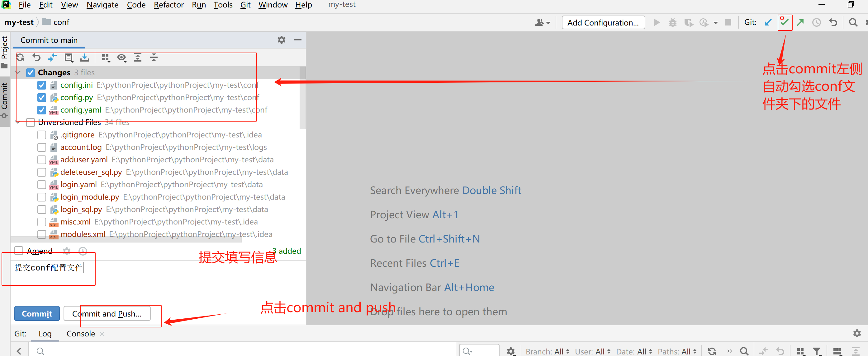The image size is (868, 356).
Task: Click the Group By icon in Commit toolbar
Action: point(106,58)
